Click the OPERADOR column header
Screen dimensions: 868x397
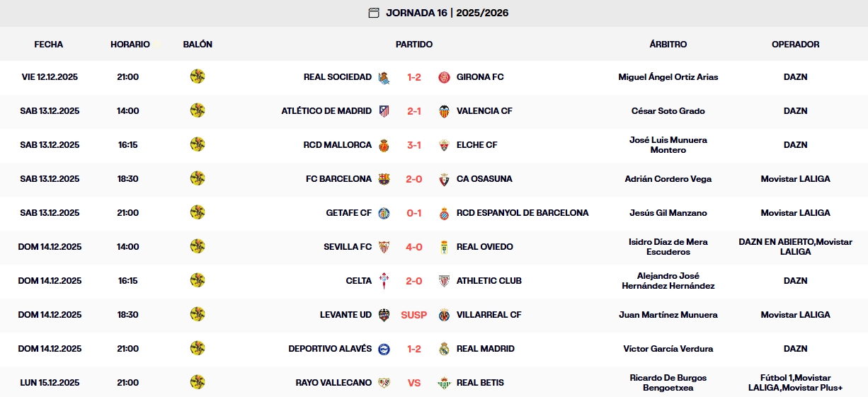pos(795,44)
